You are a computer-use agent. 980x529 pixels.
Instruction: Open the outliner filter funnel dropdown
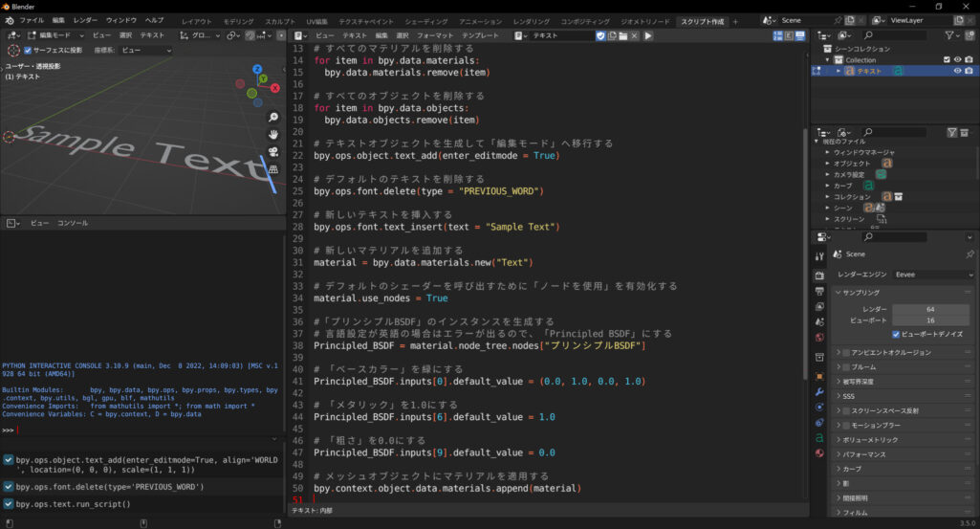[x=952, y=35]
